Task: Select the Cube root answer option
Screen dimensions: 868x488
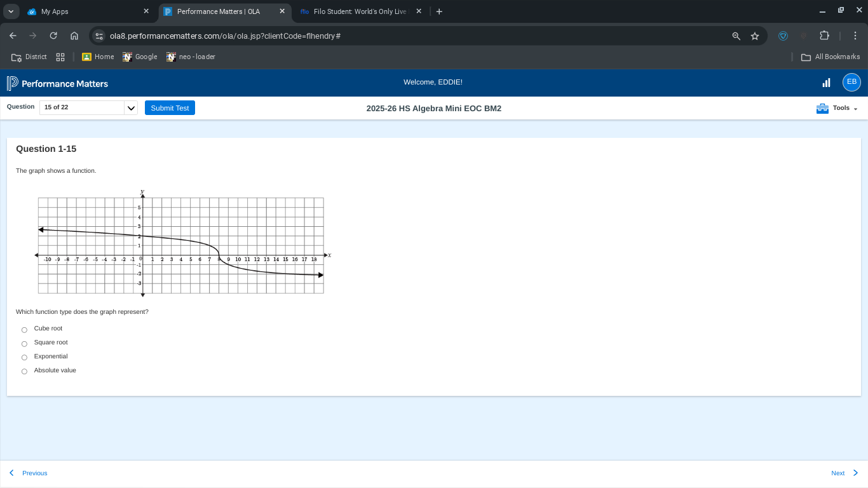Action: tap(24, 329)
